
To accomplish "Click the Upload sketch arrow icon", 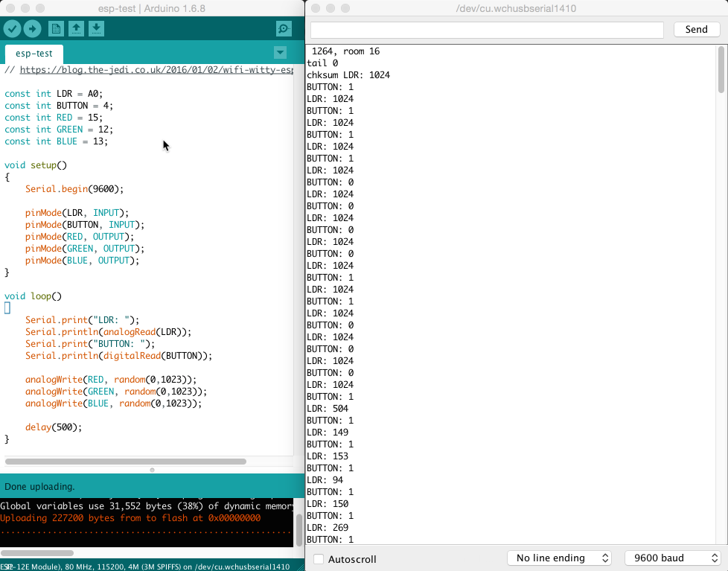I will [32, 29].
